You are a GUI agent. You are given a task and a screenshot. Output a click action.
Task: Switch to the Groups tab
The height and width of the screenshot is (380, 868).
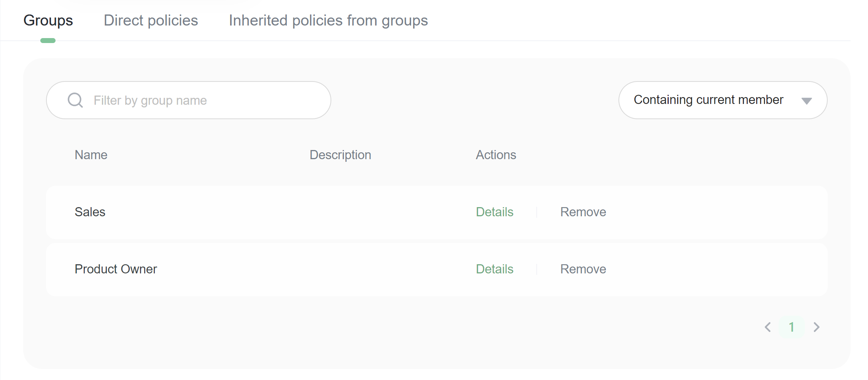(x=48, y=21)
